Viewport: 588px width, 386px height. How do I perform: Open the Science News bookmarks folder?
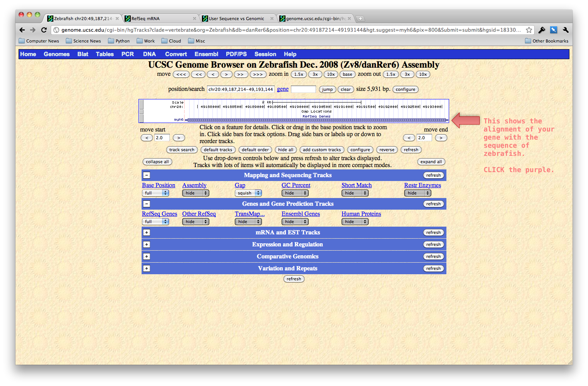84,41
